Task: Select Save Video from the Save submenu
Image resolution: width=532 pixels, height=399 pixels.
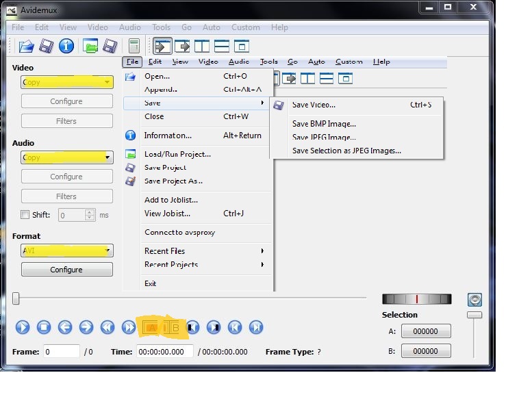Action: [314, 105]
